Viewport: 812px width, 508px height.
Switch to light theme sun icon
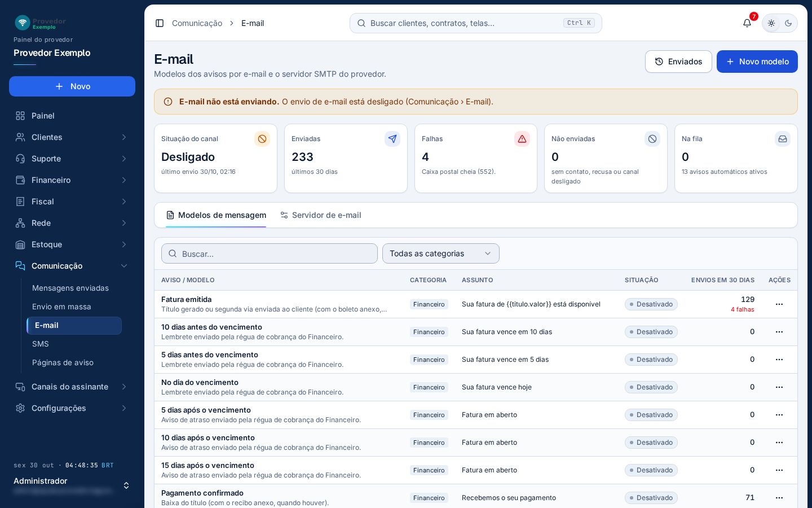pos(771,23)
